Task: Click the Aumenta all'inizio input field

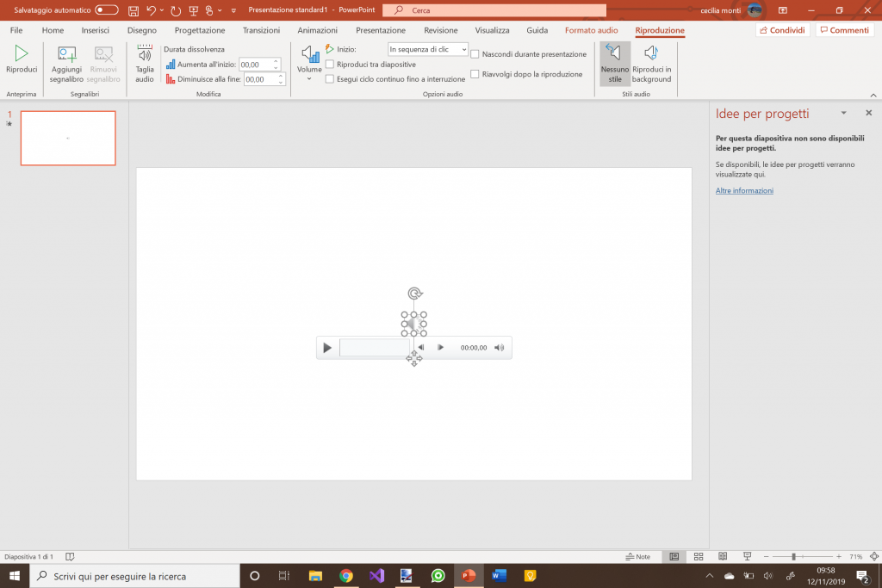Action: (255, 65)
